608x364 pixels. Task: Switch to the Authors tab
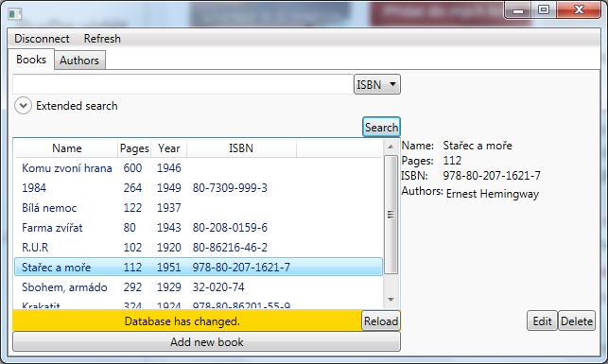click(79, 61)
